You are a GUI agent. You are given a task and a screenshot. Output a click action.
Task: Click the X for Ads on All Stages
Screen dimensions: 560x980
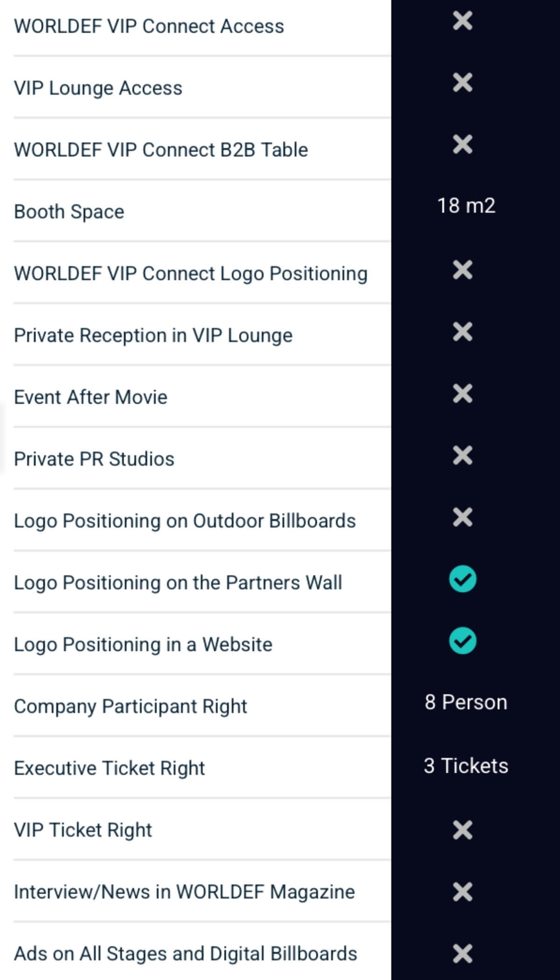click(462, 953)
